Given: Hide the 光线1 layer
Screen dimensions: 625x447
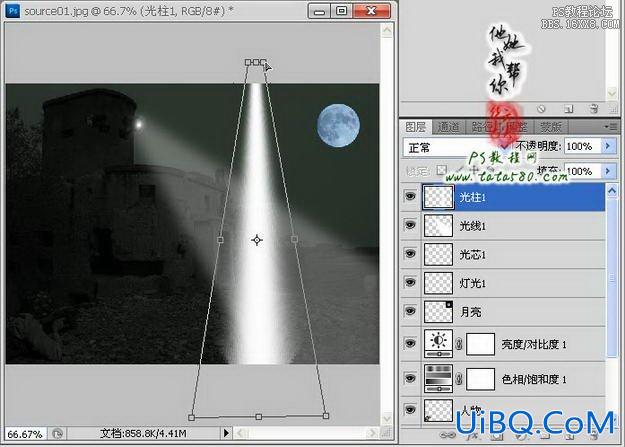Looking at the screenshot, I should click(410, 225).
